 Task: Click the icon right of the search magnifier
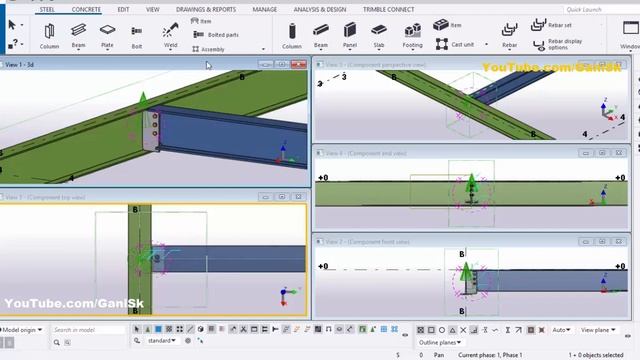[68, 342]
